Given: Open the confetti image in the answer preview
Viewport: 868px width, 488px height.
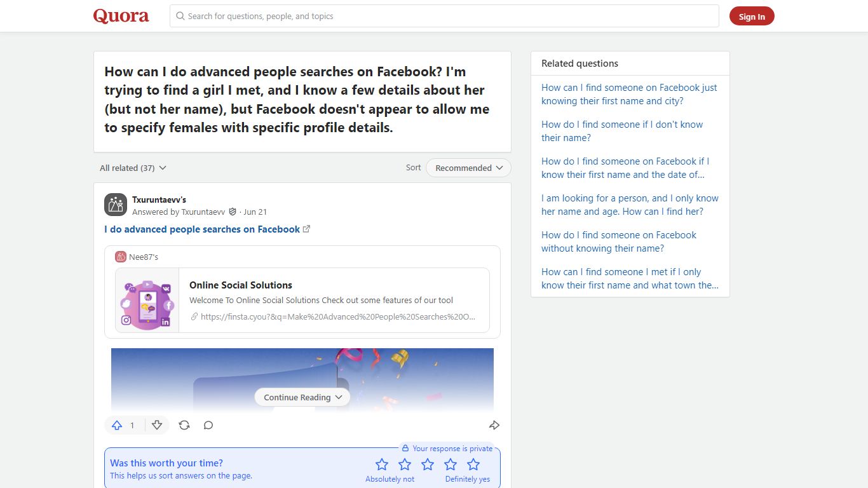Looking at the screenshot, I should pyautogui.click(x=302, y=379).
